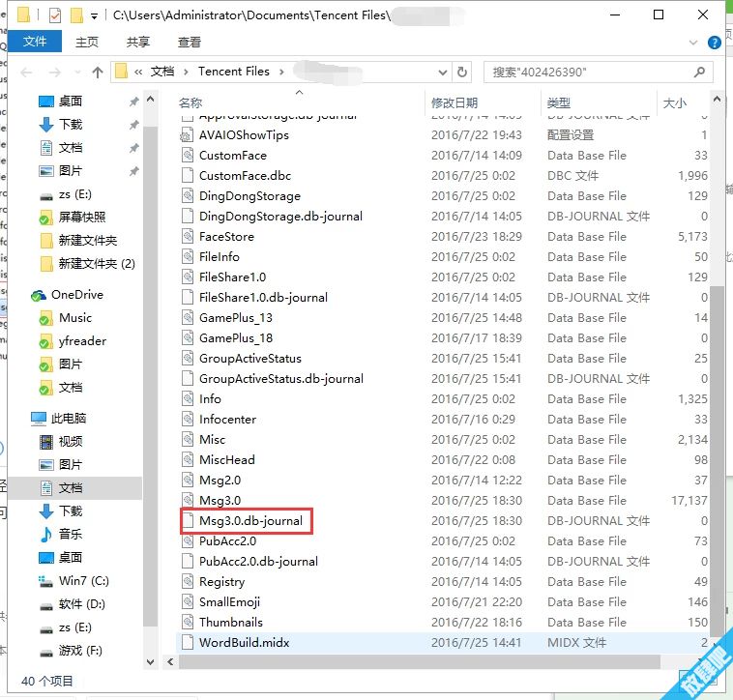Click the breadcrumb arrow after 文档
This screenshot has height=700, width=733.
(186, 72)
